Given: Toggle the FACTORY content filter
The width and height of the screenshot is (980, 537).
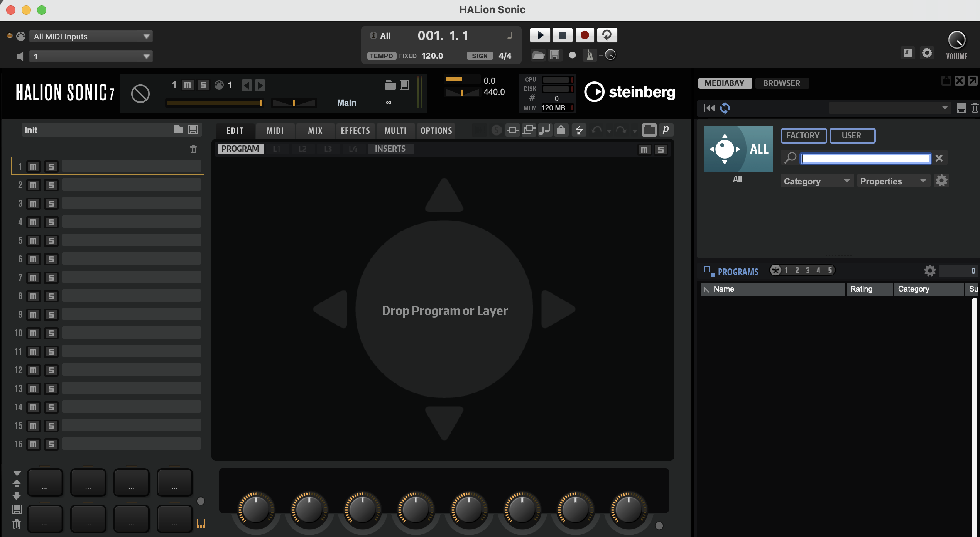Looking at the screenshot, I should click(x=803, y=136).
